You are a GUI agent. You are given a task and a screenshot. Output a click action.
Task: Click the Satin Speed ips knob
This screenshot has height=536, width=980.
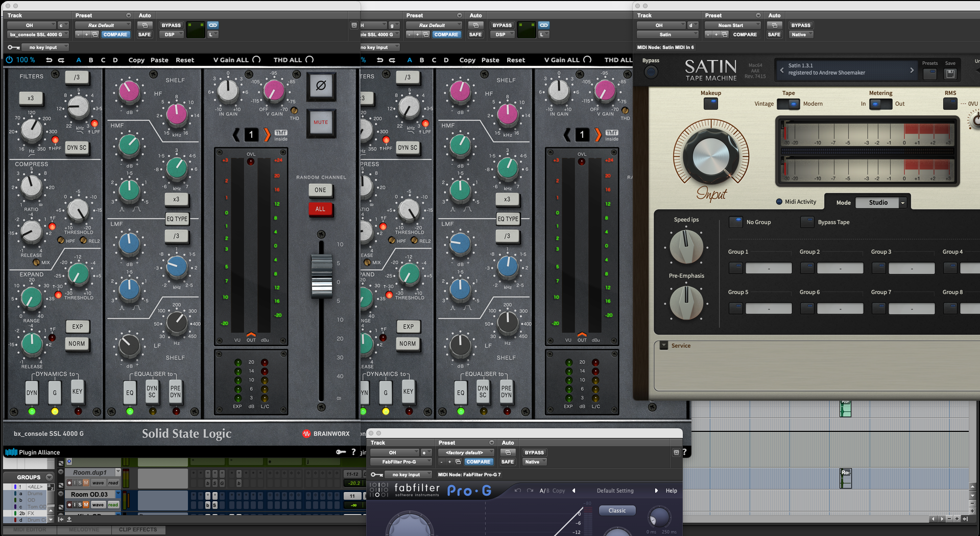686,247
